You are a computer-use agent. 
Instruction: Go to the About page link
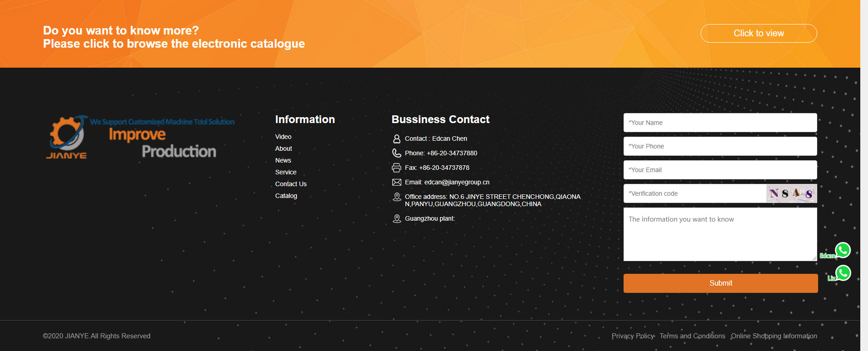(x=283, y=148)
